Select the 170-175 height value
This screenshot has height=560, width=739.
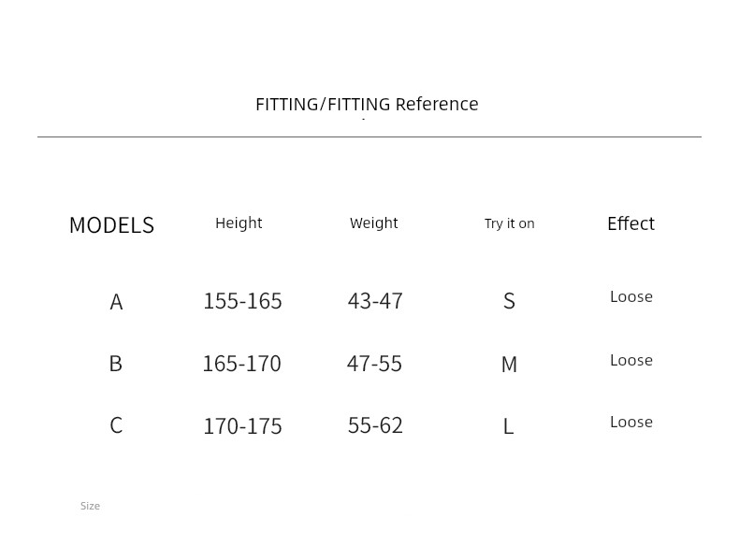pos(242,426)
